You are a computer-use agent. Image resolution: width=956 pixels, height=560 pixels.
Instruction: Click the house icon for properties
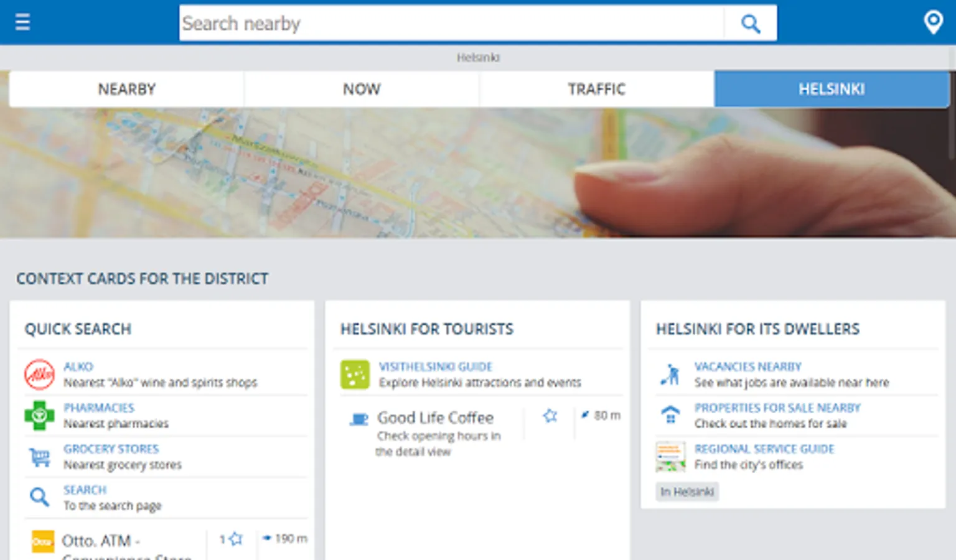pyautogui.click(x=670, y=415)
